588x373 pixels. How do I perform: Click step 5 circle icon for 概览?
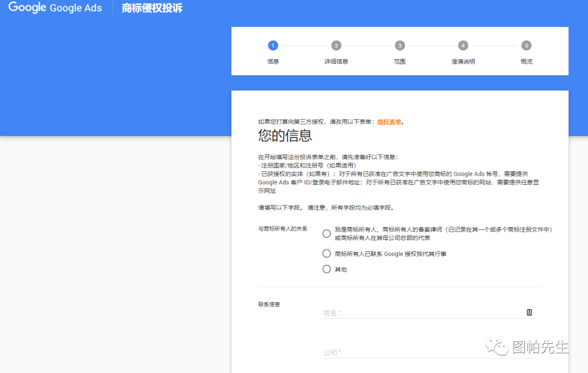coord(526,46)
